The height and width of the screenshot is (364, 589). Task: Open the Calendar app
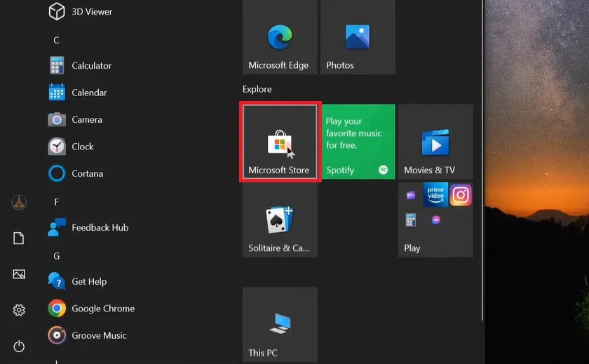pyautogui.click(x=78, y=93)
